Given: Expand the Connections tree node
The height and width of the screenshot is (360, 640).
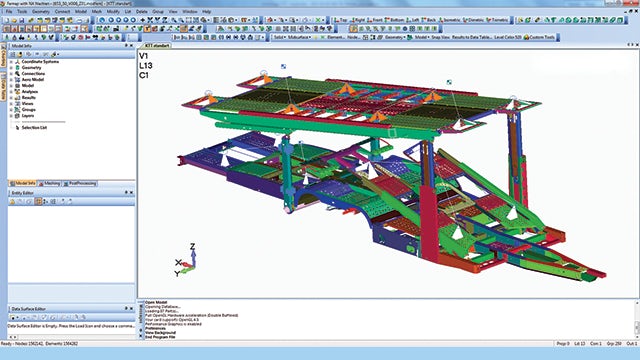Looking at the screenshot, I should (11, 73).
